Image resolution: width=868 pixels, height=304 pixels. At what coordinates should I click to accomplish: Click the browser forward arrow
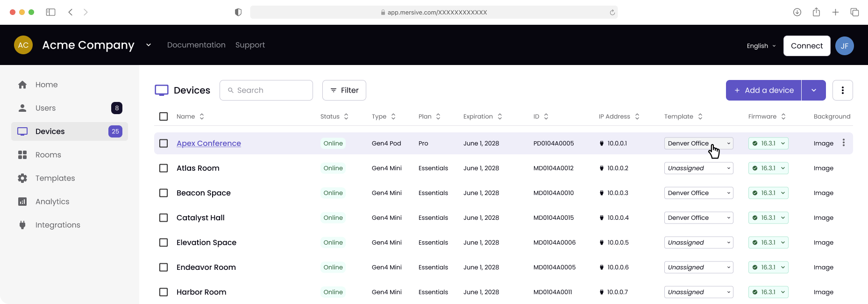85,12
